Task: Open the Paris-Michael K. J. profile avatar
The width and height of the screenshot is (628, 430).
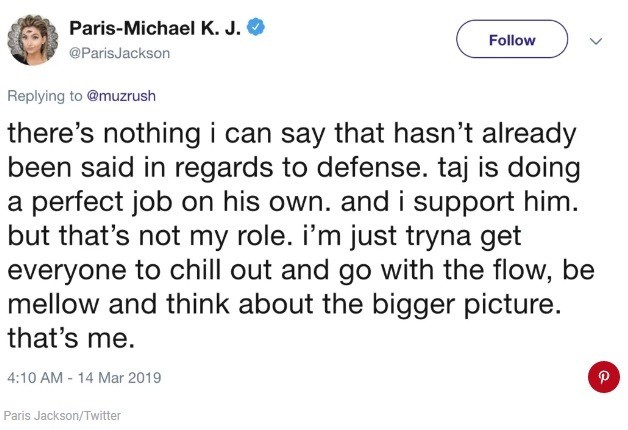Action: [x=30, y=41]
